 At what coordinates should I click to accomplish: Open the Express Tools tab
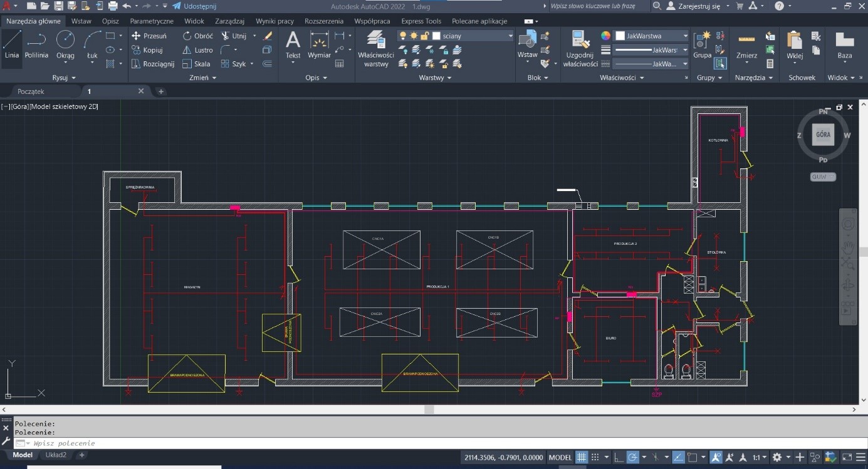421,21
